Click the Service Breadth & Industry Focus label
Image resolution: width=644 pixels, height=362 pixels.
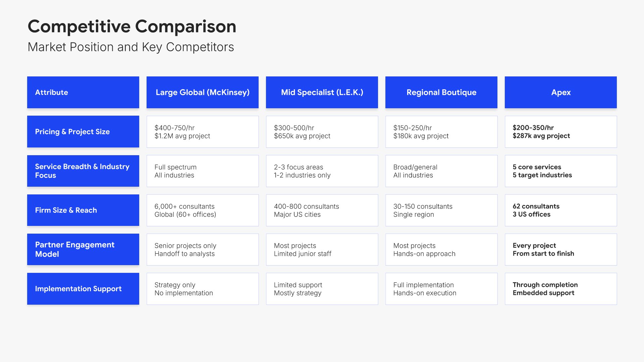(83, 171)
